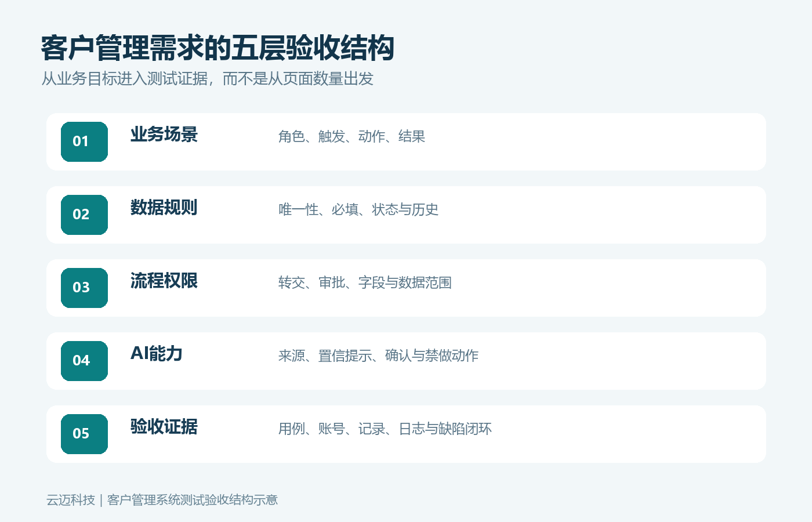Select the heading AI能力
Viewport: 812px width, 522px height.
click(157, 354)
